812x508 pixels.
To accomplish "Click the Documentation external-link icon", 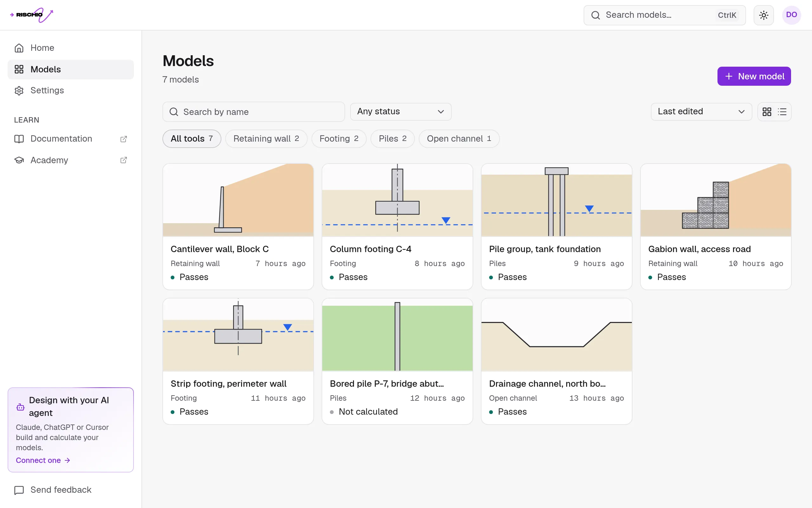I will [x=123, y=139].
